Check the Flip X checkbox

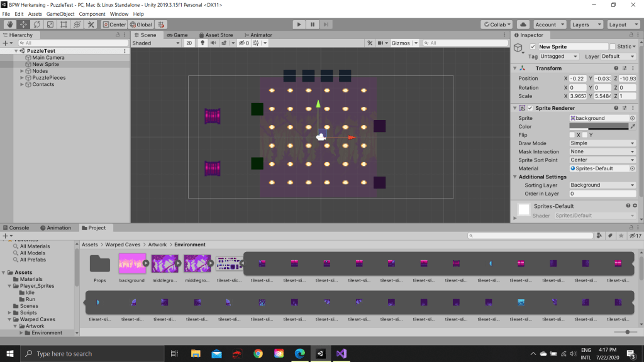point(572,135)
